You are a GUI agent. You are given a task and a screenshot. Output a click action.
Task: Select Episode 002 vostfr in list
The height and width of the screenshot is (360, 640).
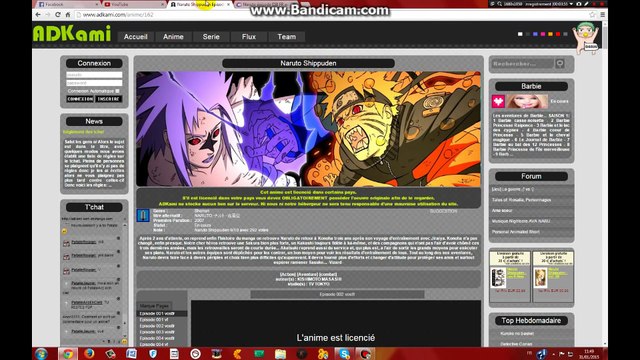pyautogui.click(x=157, y=326)
